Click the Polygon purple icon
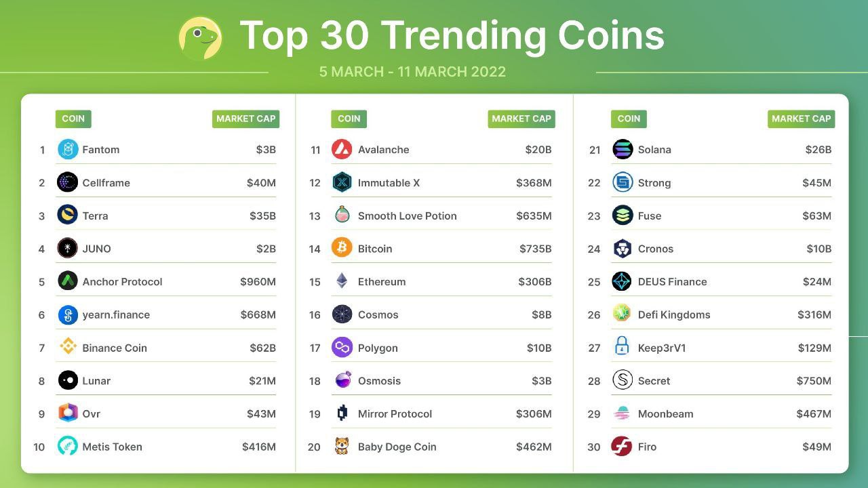 tap(342, 347)
